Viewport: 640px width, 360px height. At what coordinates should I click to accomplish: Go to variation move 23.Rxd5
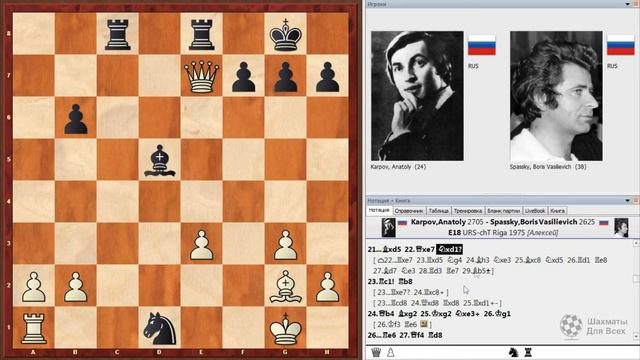tap(430, 260)
